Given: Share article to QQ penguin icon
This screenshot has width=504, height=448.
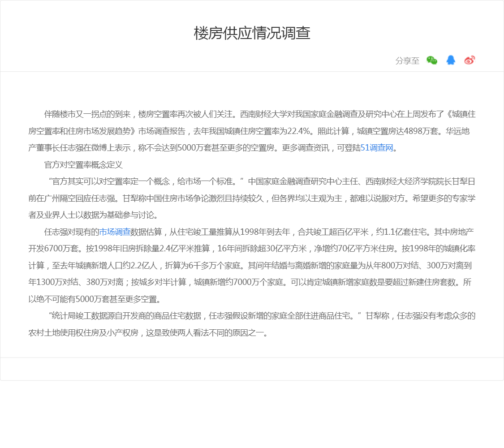Looking at the screenshot, I should point(451,60).
